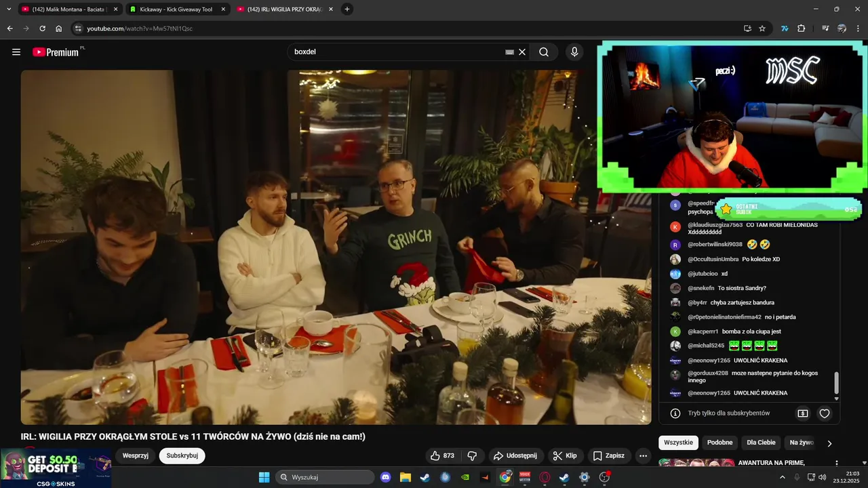
Task: Click the youtube.com address bar URL
Action: click(140, 28)
